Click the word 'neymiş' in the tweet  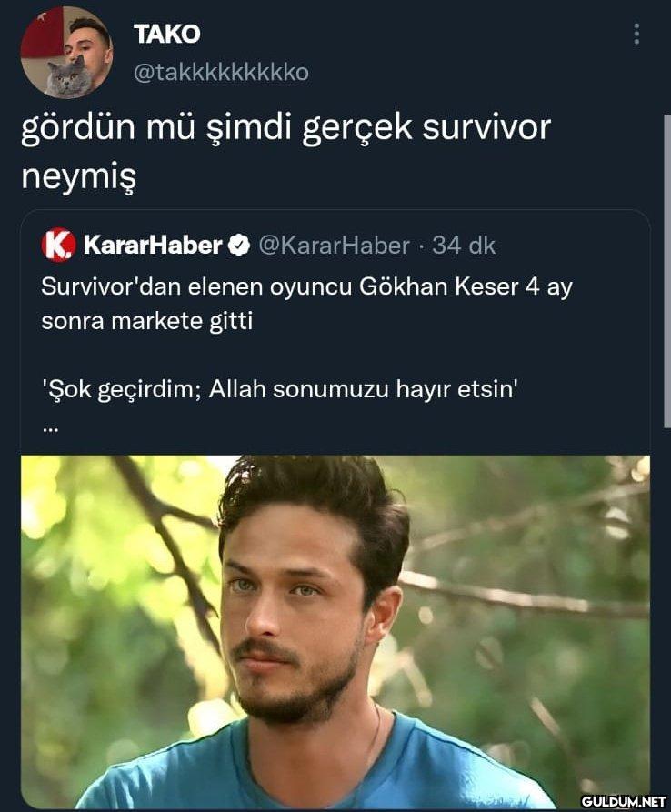coord(79,176)
